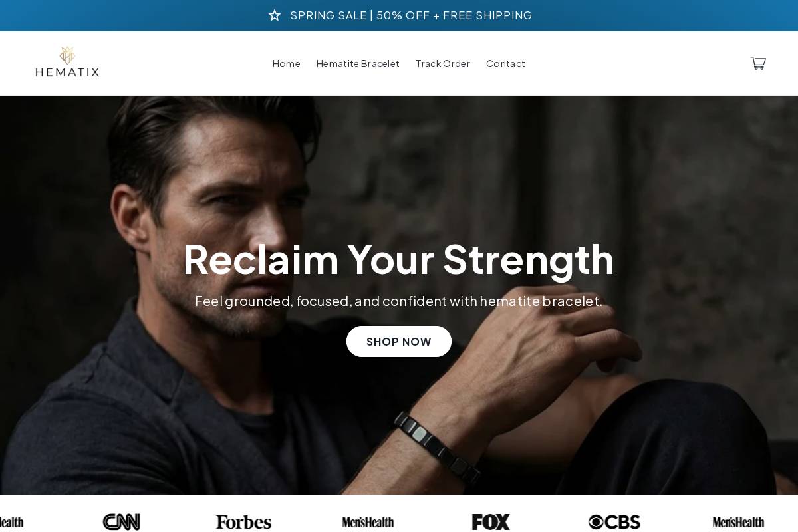Click the Forbes logo
This screenshot has height=532, width=798.
244,522
